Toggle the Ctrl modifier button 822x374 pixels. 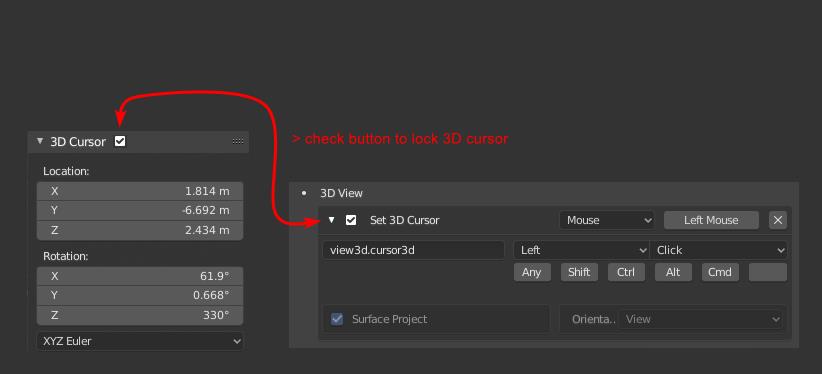coord(626,272)
